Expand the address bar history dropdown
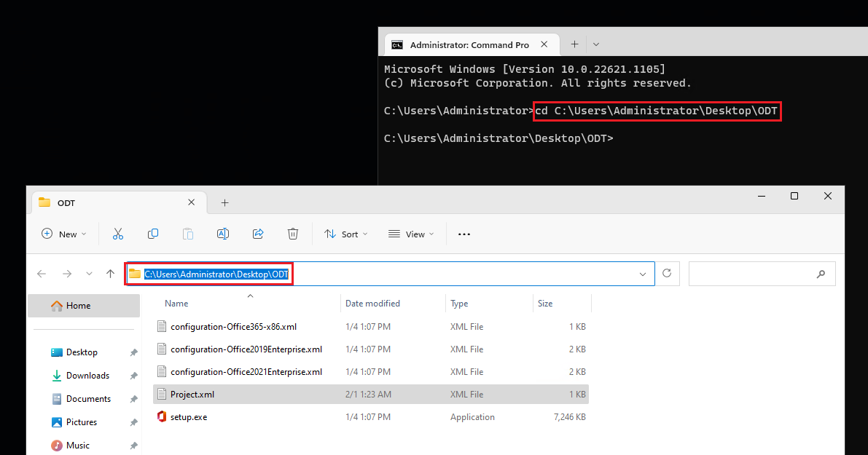Image resolution: width=868 pixels, height=455 pixels. [x=643, y=274]
